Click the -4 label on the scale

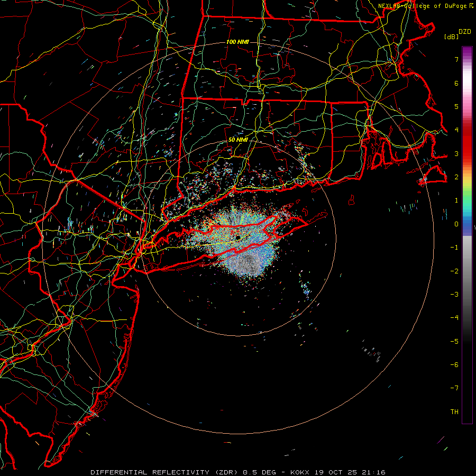[x=454, y=317]
